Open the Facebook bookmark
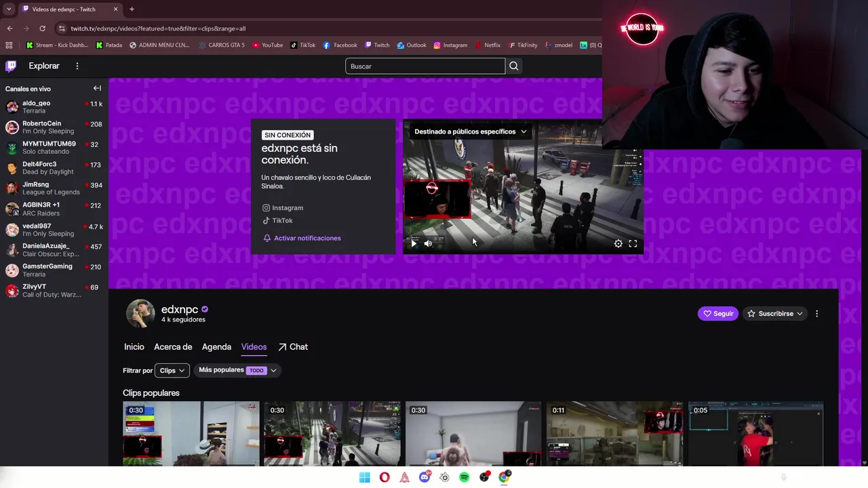This screenshot has height=488, width=868. pyautogui.click(x=340, y=45)
